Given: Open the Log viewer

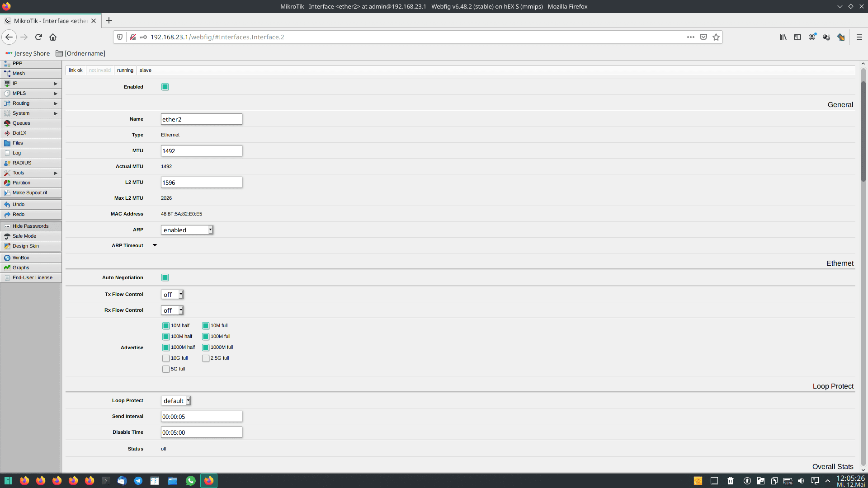Looking at the screenshot, I should (x=31, y=153).
